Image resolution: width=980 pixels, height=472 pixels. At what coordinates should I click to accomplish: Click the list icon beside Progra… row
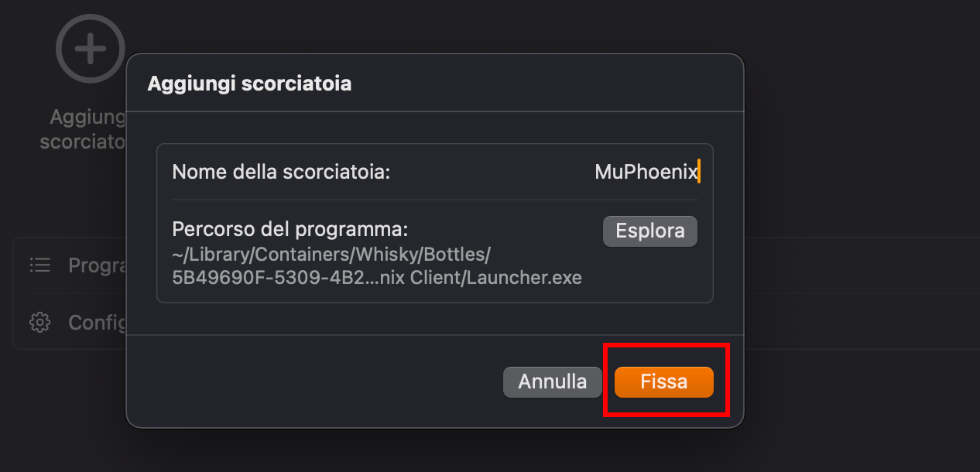[x=40, y=265]
